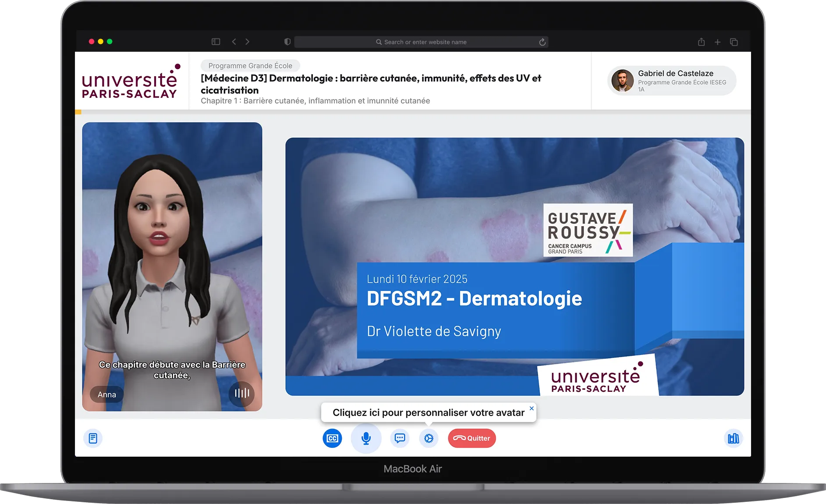Toggle closed captions CC button
This screenshot has height=504, width=826.
point(333,438)
